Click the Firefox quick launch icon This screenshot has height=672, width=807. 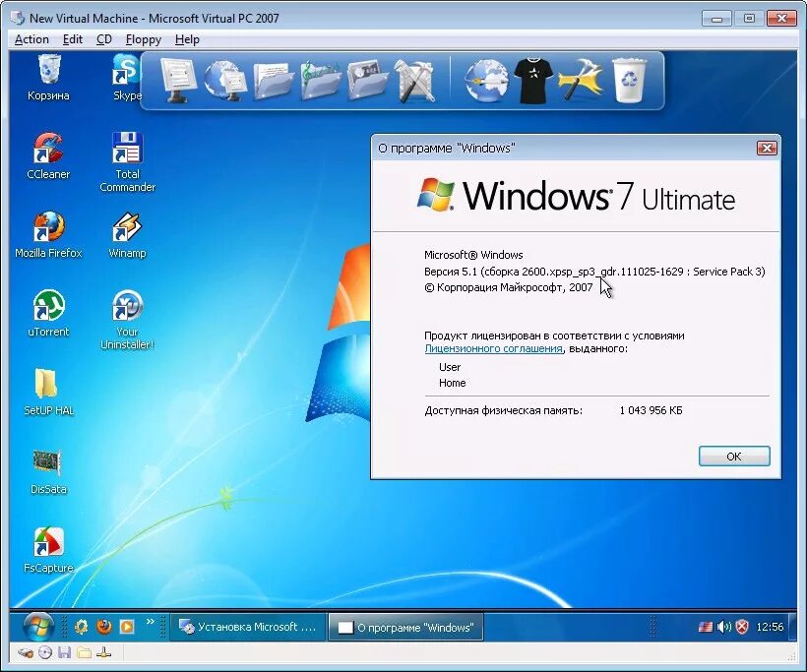[104, 626]
